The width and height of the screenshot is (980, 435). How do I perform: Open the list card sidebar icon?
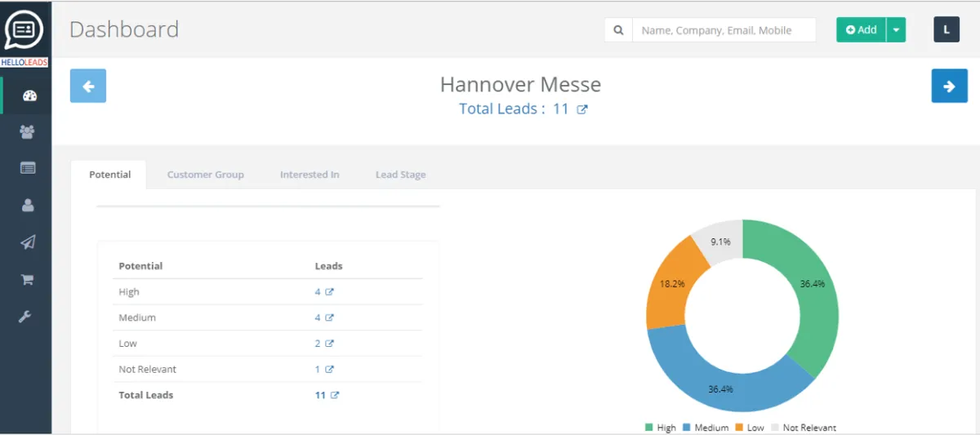point(28,168)
